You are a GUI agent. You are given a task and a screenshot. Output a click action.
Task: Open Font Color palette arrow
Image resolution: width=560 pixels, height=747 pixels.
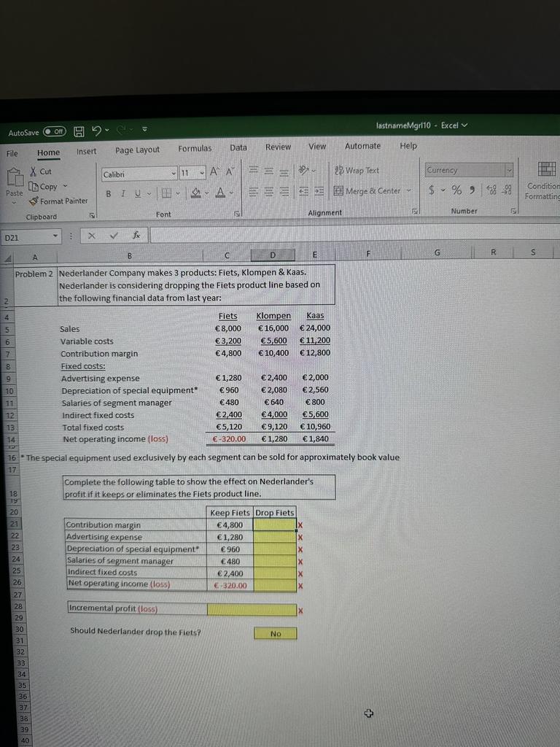click(231, 193)
